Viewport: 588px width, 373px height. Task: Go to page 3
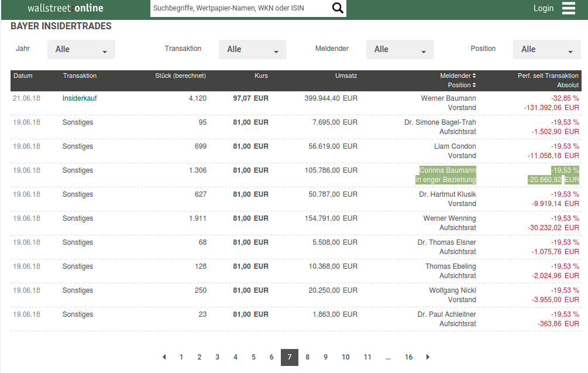tap(217, 357)
